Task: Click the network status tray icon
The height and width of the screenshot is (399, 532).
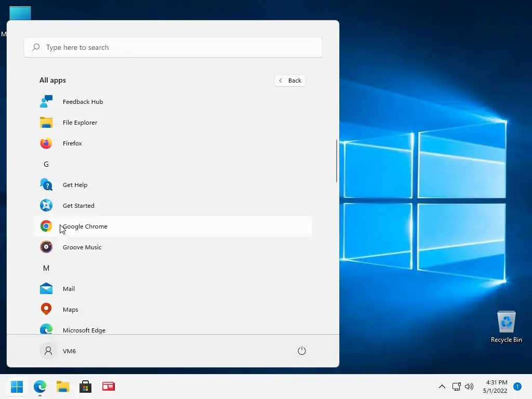Action: click(456, 387)
